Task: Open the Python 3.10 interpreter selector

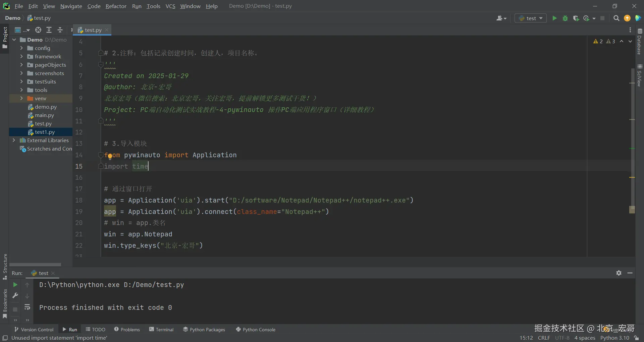Action: point(615,338)
